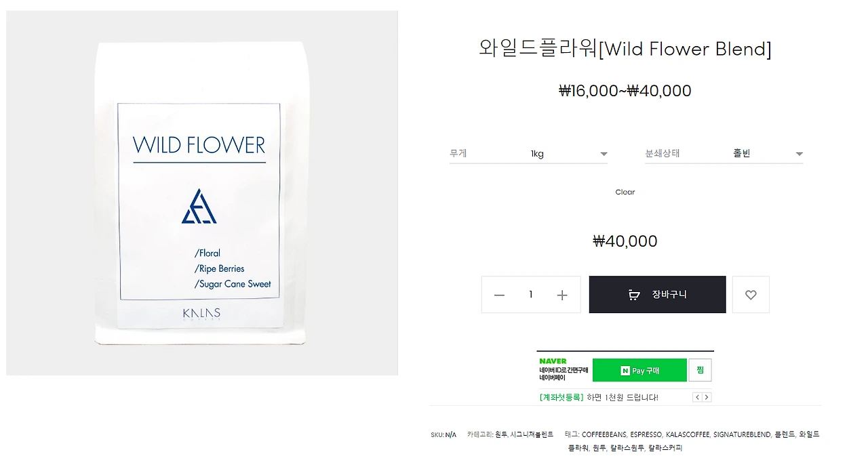Clear the selected product options

625,192
